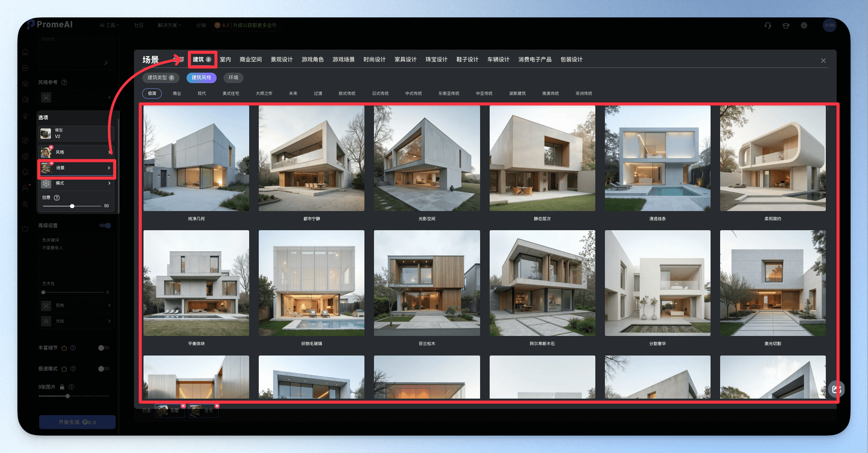Open the customer support headset icon
The height and width of the screenshot is (453, 868).
pyautogui.click(x=768, y=25)
